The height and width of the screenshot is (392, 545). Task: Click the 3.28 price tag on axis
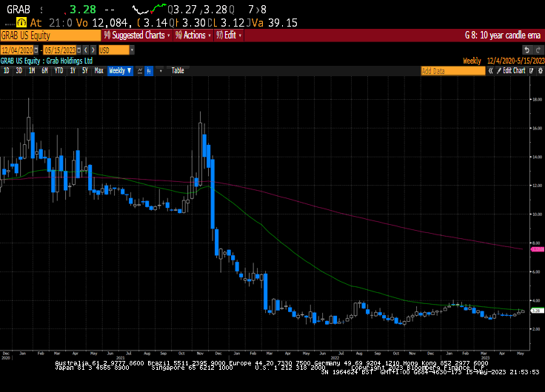click(x=538, y=311)
